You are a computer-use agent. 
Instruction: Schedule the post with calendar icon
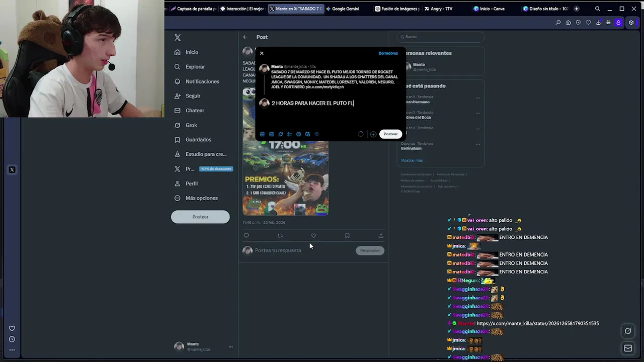[x=307, y=134]
